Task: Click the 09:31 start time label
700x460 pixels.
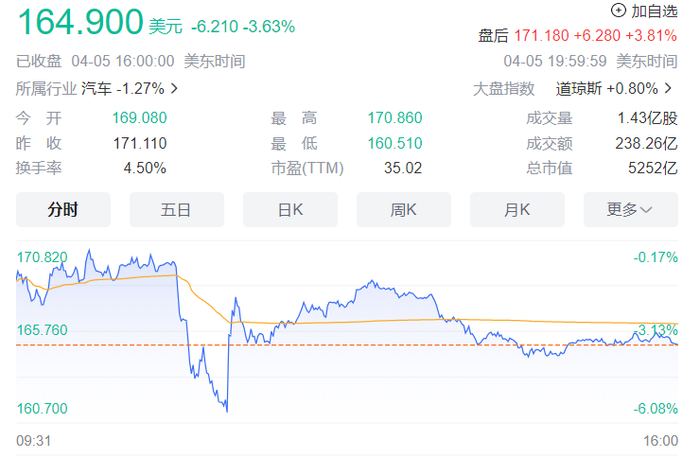Action: point(33,439)
